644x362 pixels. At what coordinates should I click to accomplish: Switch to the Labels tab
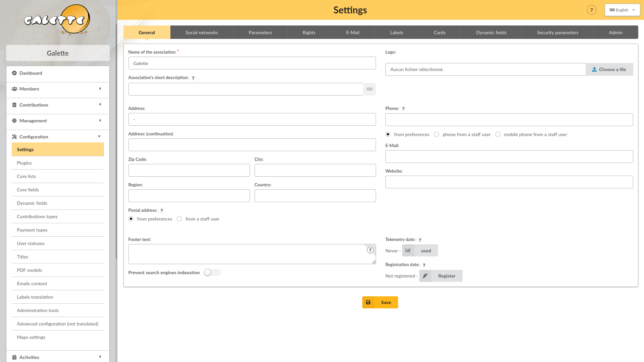pos(396,33)
